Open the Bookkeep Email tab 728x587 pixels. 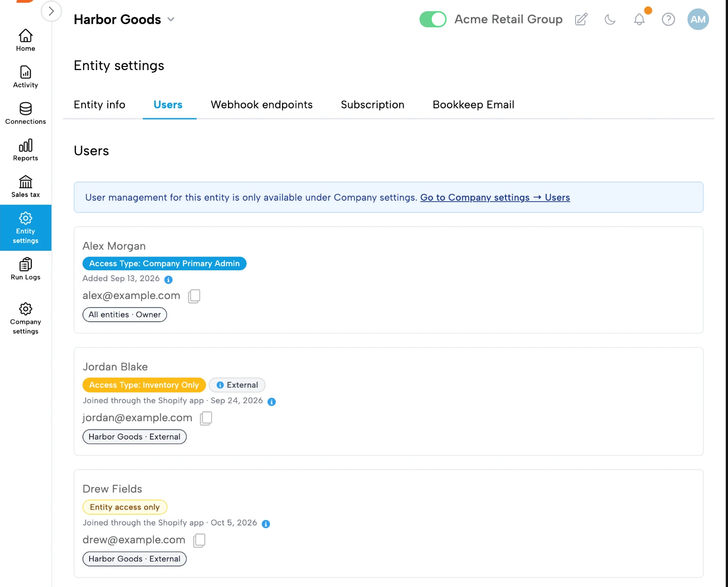(473, 105)
